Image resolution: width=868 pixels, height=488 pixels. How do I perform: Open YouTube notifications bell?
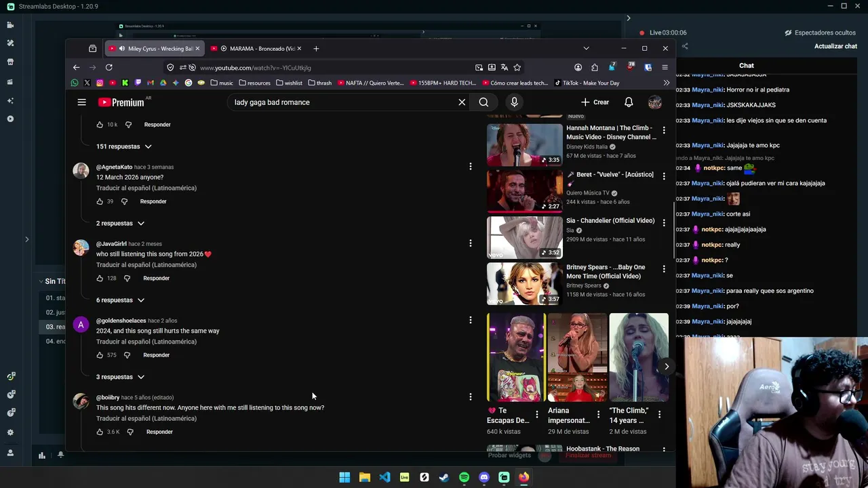point(629,102)
